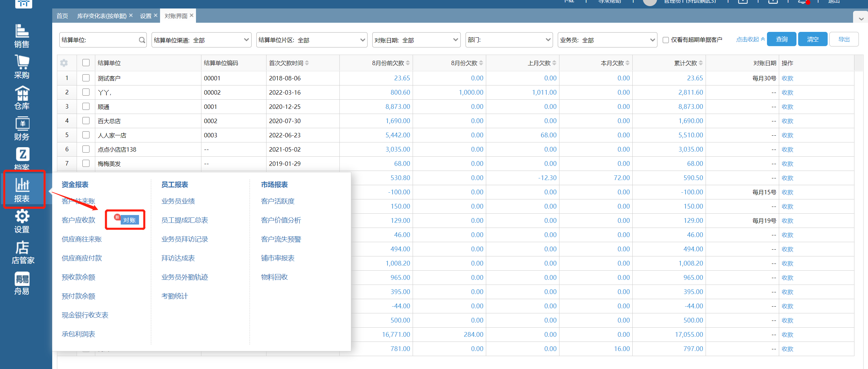Sort by 8月份欠款 column arrows

(481, 63)
